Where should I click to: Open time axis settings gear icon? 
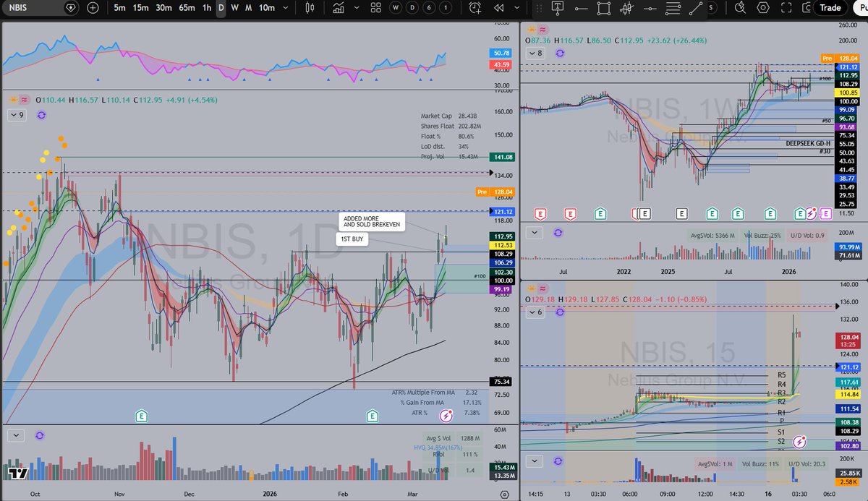click(x=504, y=494)
